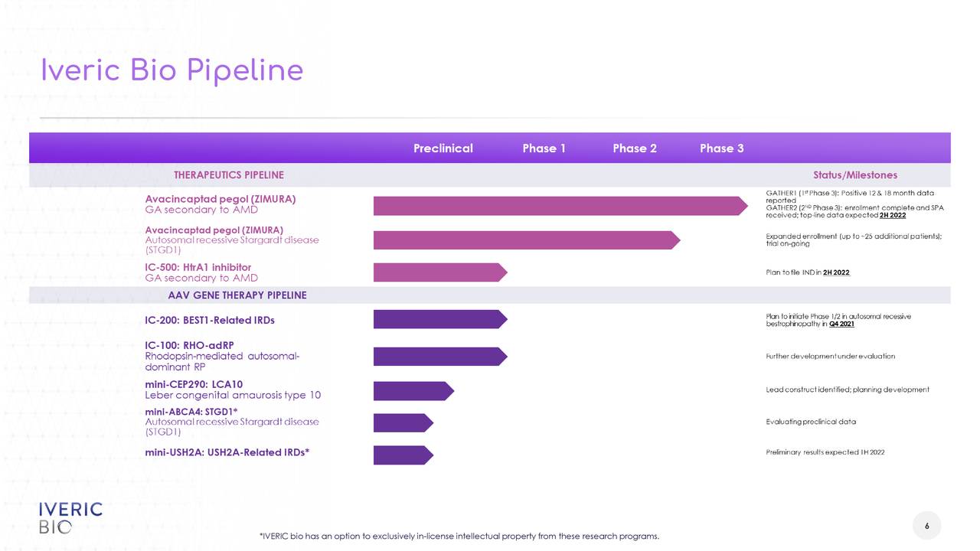The image size is (980, 551).
Task: Click the Status/Milestones heading
Action: [855, 175]
